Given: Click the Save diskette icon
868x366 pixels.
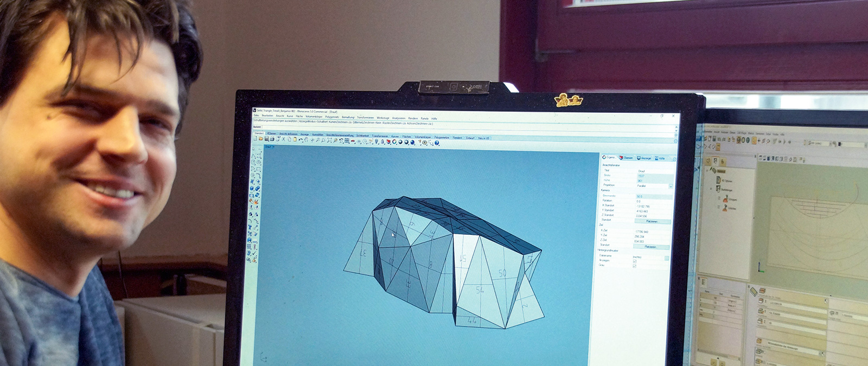Looking at the screenshot, I should pyautogui.click(x=267, y=139).
